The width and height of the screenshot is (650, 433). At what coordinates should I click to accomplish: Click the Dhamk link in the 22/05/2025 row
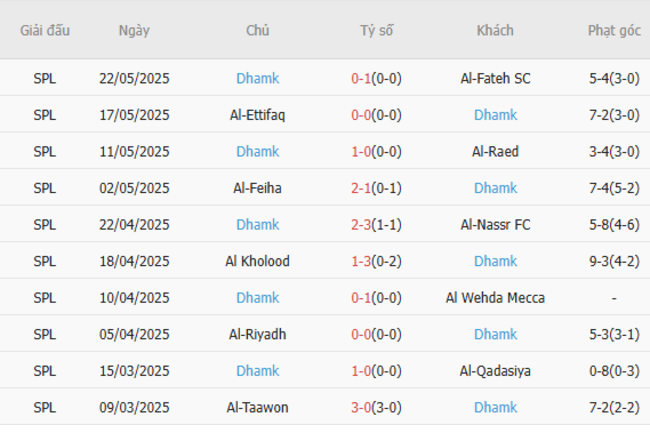pyautogui.click(x=258, y=78)
